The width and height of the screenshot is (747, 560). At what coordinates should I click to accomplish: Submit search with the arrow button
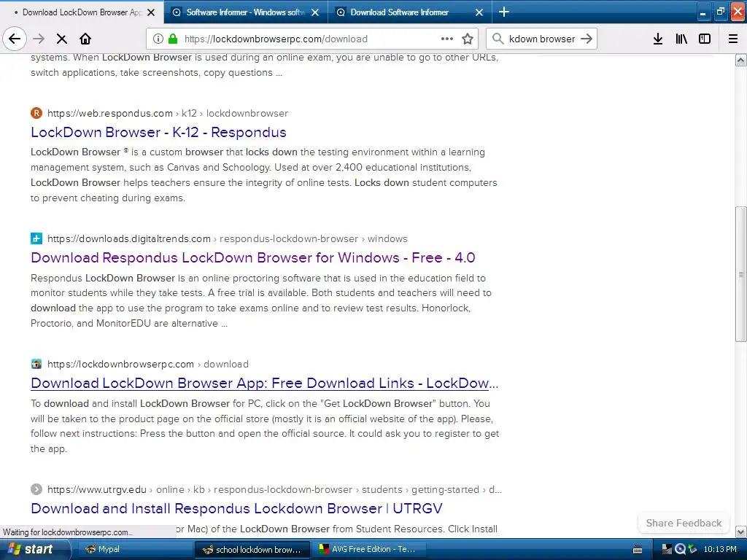pos(587,39)
